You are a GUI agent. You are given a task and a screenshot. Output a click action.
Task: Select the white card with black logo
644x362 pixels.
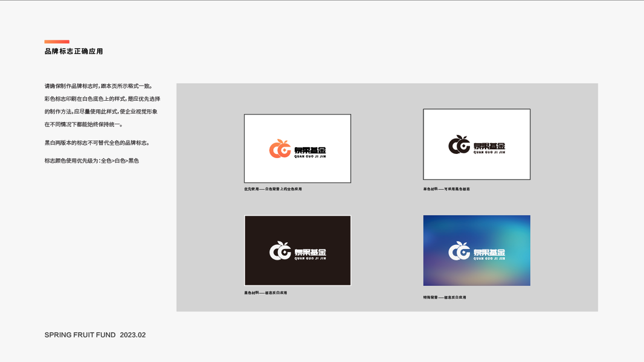click(477, 144)
